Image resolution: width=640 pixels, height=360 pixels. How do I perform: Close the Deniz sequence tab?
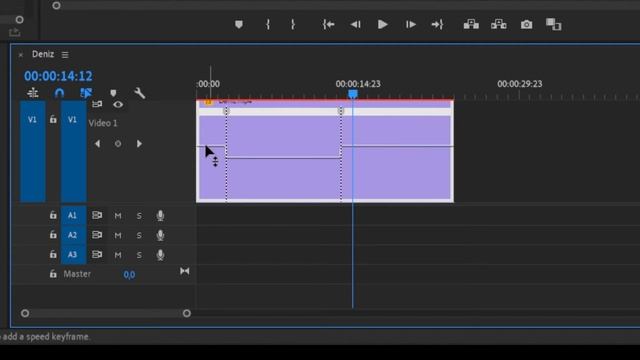(x=21, y=54)
